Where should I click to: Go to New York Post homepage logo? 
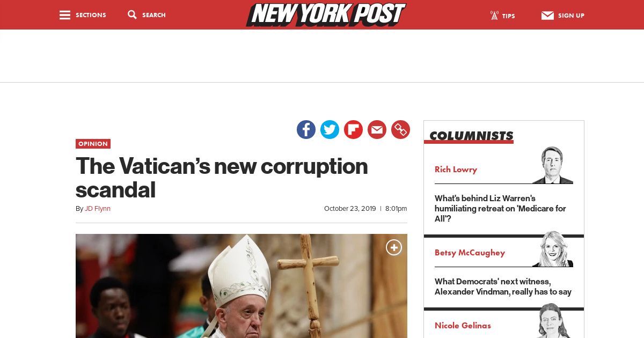coord(326,14)
